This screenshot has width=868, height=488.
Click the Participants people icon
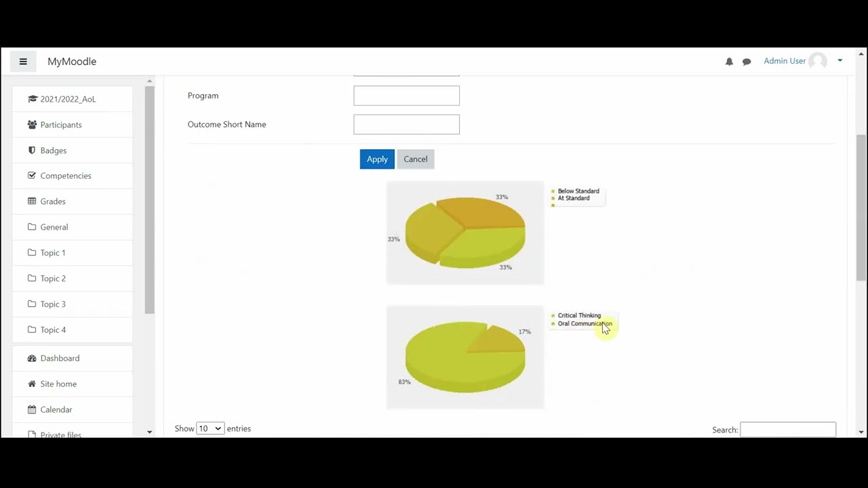point(32,125)
